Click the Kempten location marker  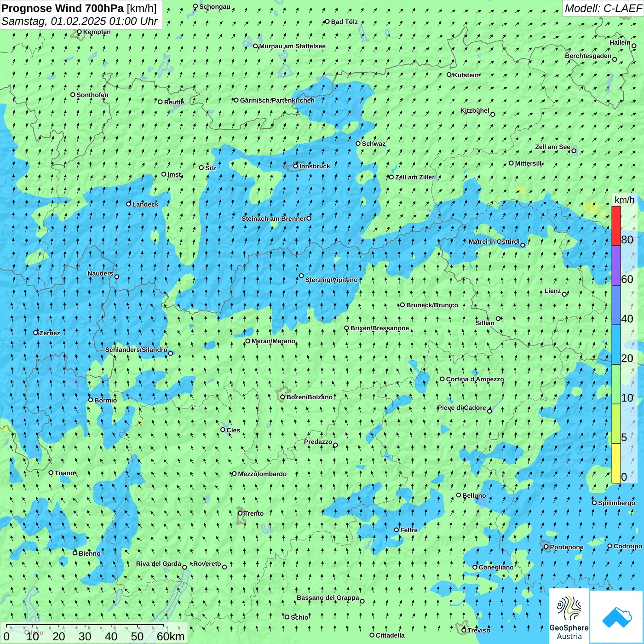click(79, 32)
